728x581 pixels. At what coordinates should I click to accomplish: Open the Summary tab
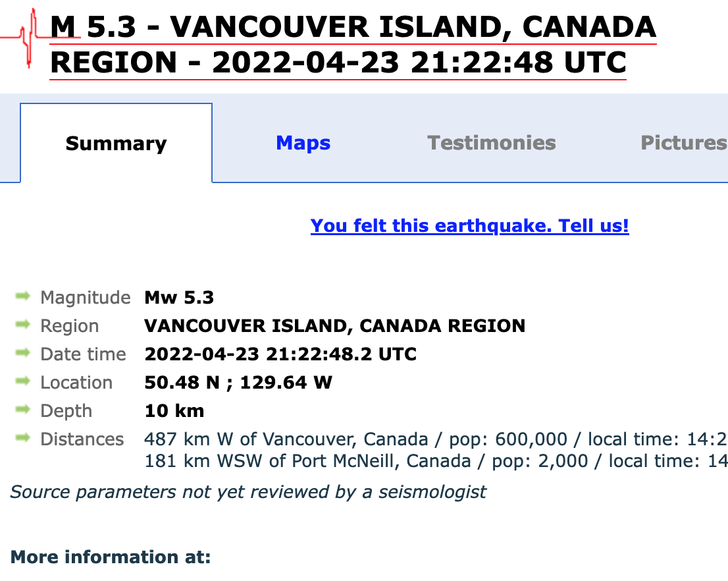[x=117, y=144]
